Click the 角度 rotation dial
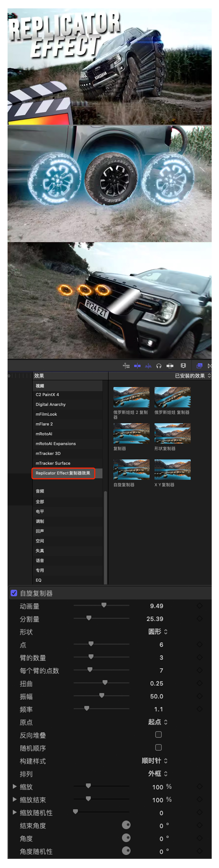219x868 pixels. (x=126, y=838)
